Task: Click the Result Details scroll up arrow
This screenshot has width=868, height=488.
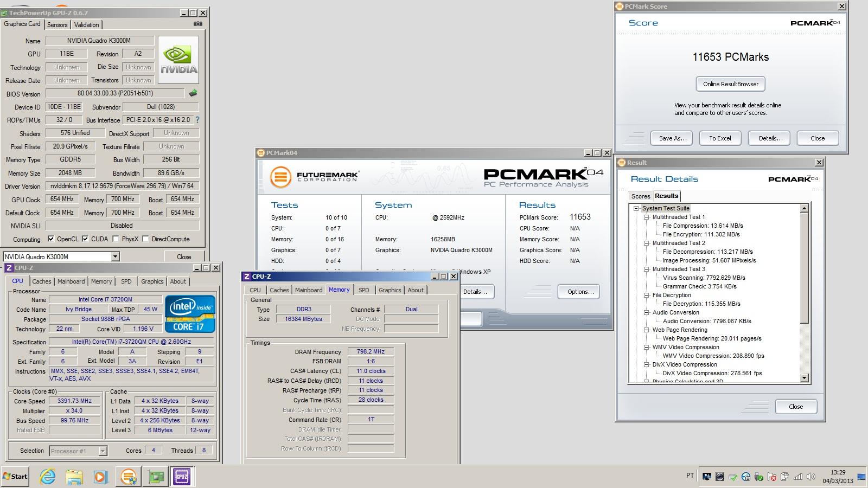Action: (805, 208)
